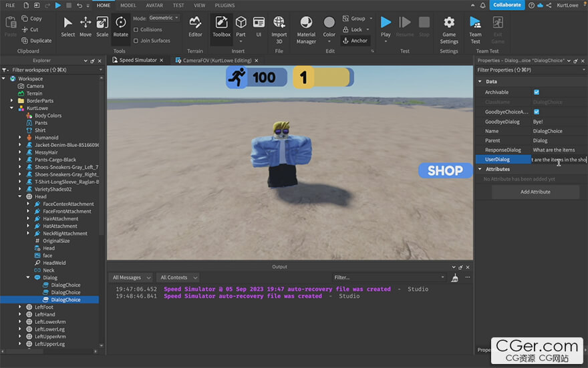Click the Collaborate button
588x368 pixels.
(507, 5)
